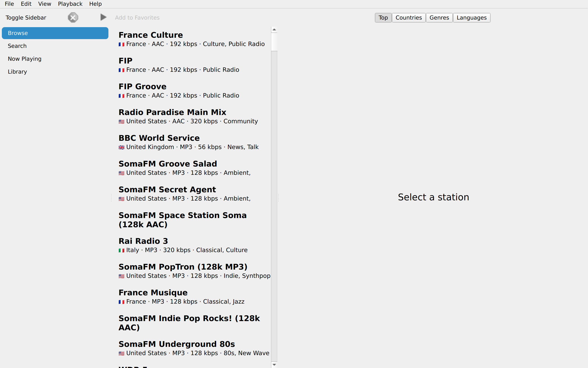
Task: Click the stop playback icon
Action: 73,17
